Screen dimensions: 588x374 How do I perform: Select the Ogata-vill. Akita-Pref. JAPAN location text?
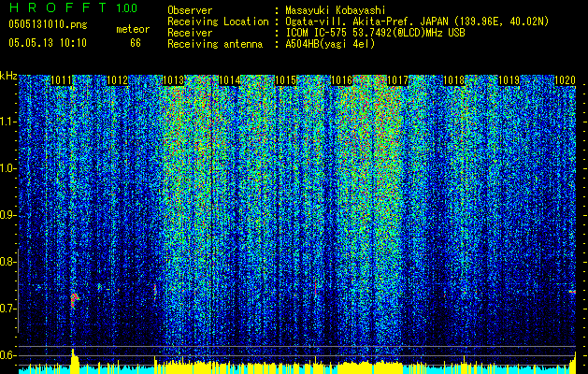click(417, 22)
